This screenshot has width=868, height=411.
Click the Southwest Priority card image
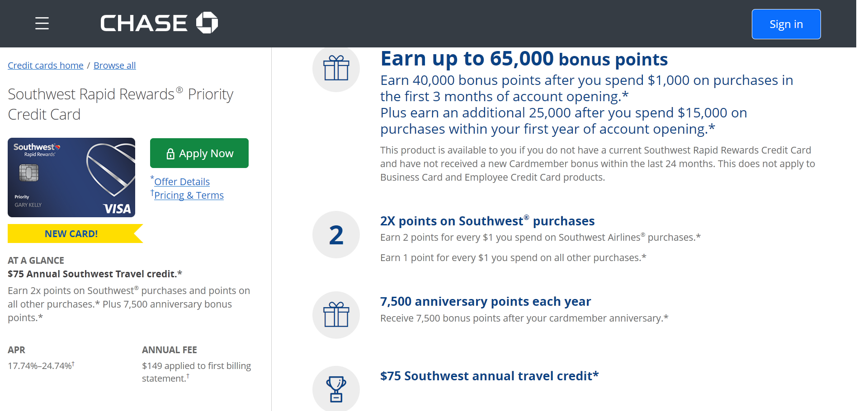click(x=71, y=177)
